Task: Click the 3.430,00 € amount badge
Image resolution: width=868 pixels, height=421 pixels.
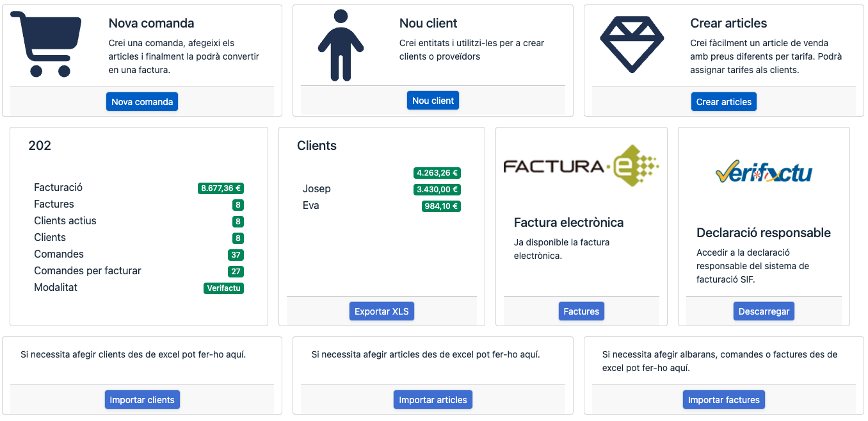Action: pyautogui.click(x=437, y=190)
